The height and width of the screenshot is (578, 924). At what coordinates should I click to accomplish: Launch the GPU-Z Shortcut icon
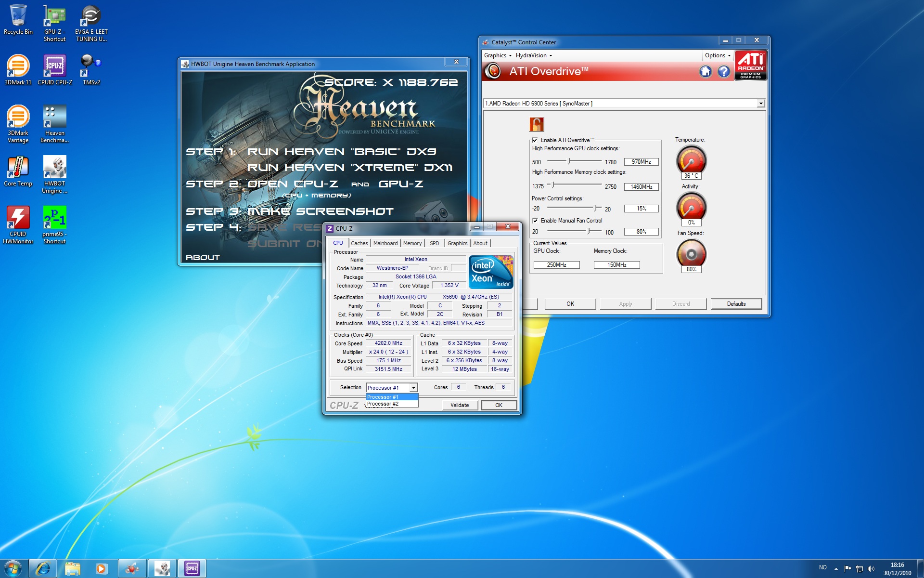[x=54, y=23]
